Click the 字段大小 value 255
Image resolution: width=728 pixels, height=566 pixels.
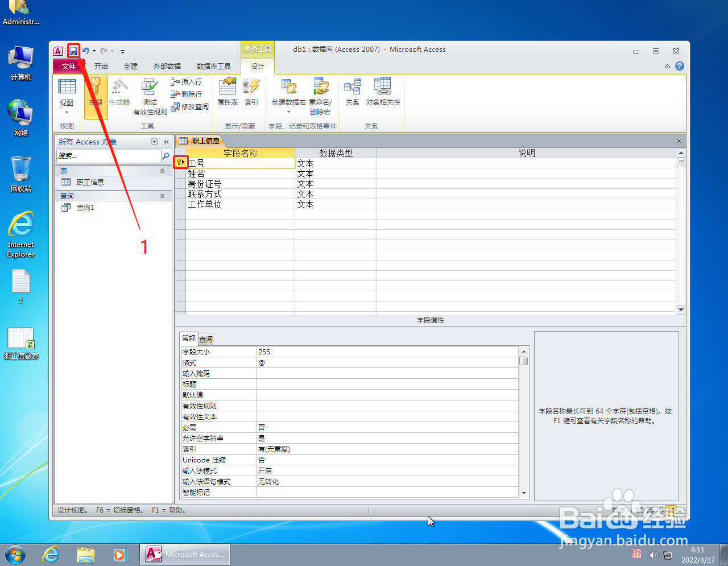tap(387, 352)
